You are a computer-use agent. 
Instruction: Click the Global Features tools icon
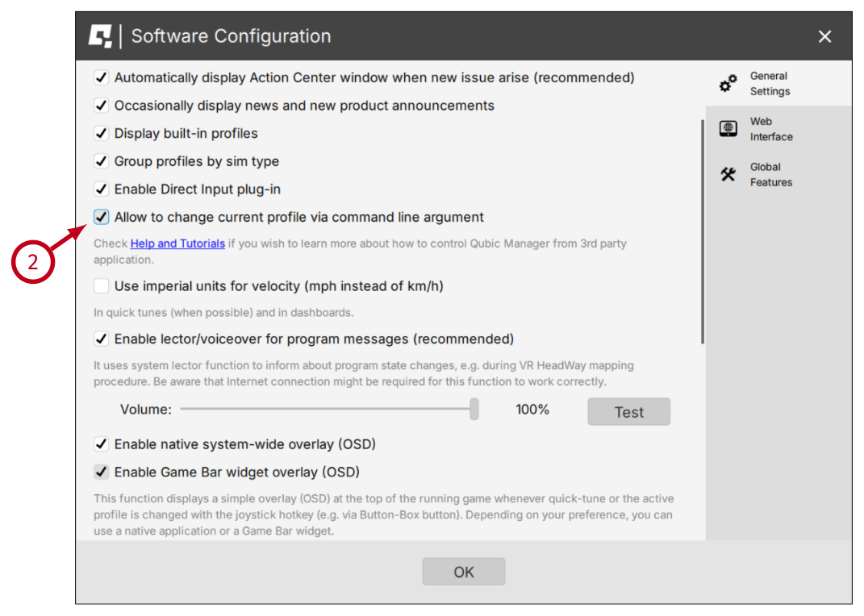point(728,175)
